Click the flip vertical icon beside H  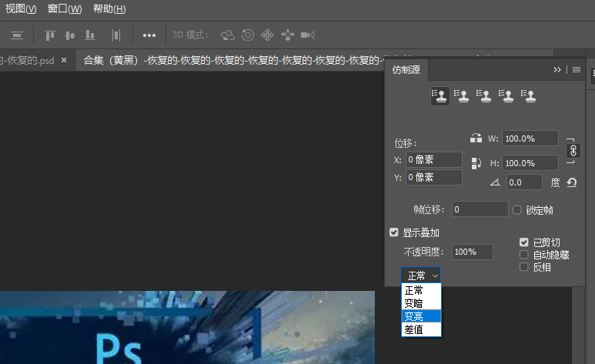coord(476,163)
